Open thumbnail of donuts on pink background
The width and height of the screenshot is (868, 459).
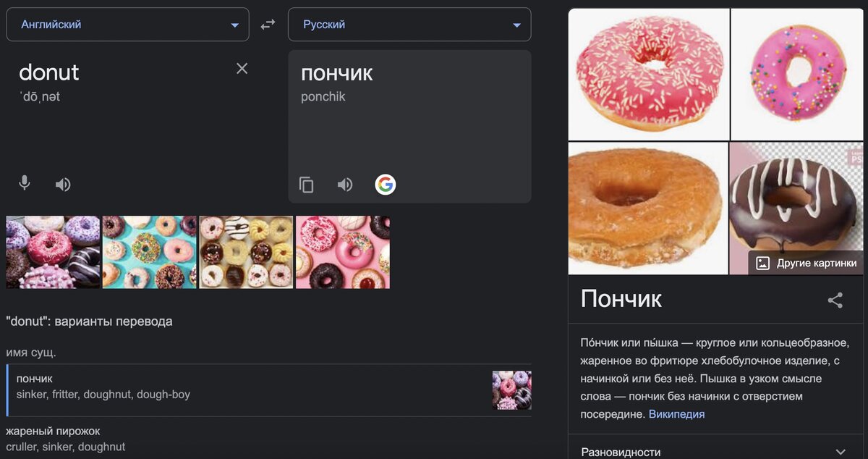343,252
